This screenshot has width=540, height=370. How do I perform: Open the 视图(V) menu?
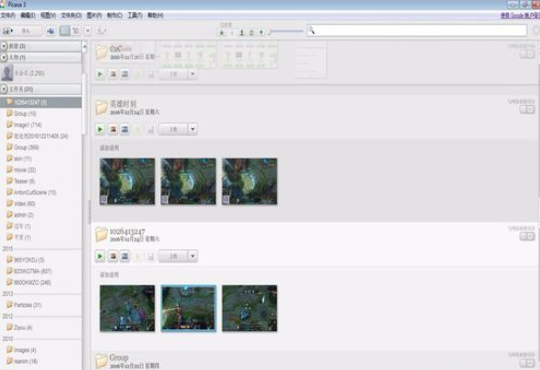[x=48, y=16]
